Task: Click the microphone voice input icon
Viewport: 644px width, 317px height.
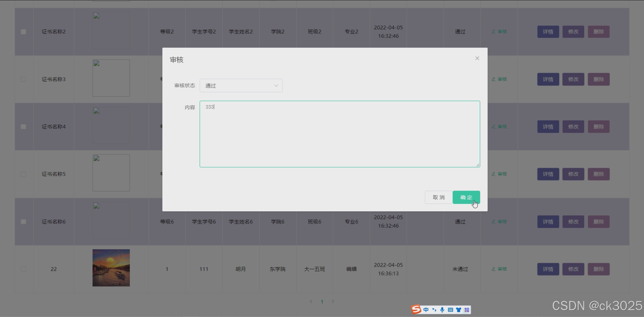Action: click(x=442, y=310)
